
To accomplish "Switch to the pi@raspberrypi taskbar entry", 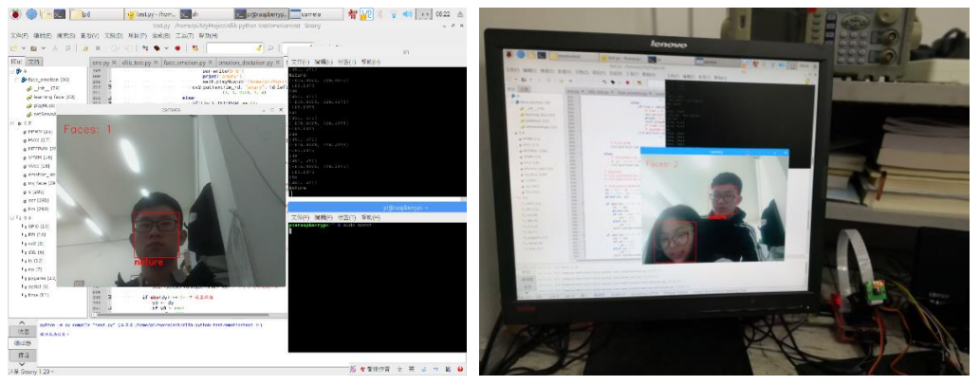I will [261, 13].
